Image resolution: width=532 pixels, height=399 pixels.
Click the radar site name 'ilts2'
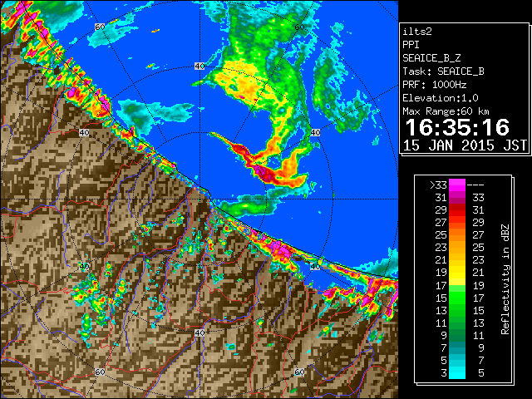(417, 32)
